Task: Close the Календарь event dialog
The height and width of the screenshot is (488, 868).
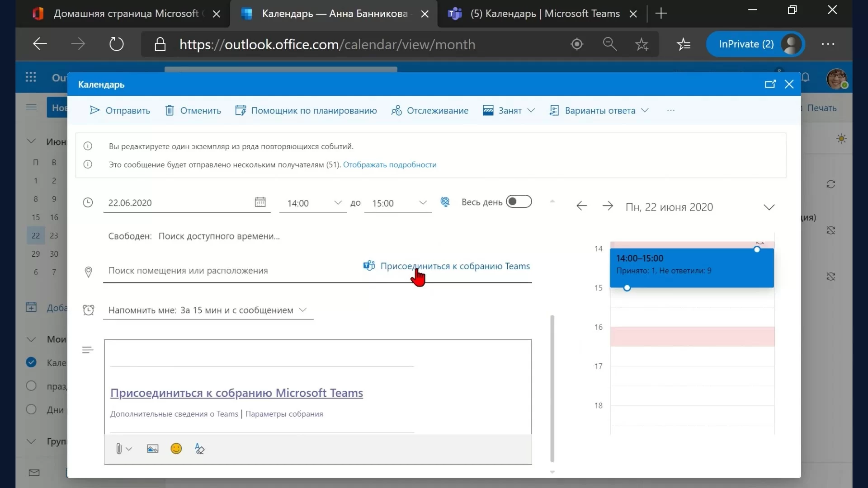Action: tap(789, 84)
